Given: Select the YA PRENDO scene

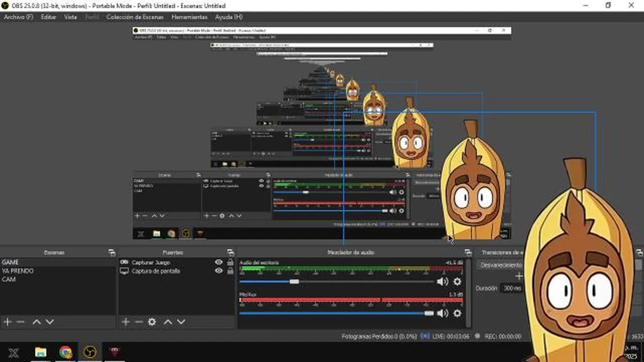Looking at the screenshot, I should (58, 271).
